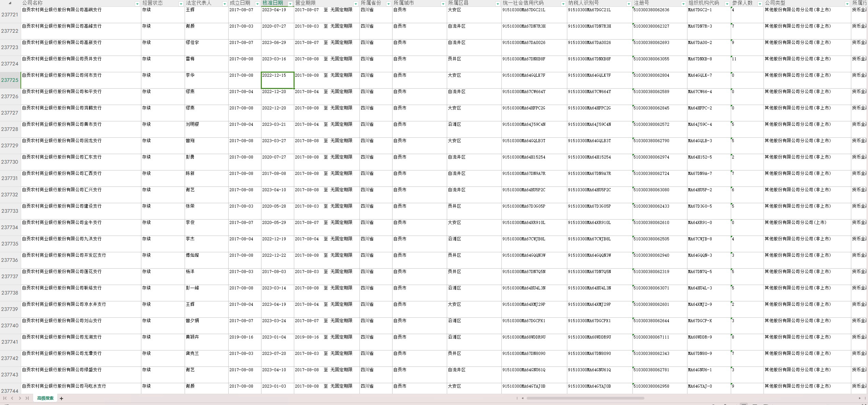Viewport: 868px width, 405px height.
Task: Select registration number cell 510300380062433
Action: click(660, 211)
